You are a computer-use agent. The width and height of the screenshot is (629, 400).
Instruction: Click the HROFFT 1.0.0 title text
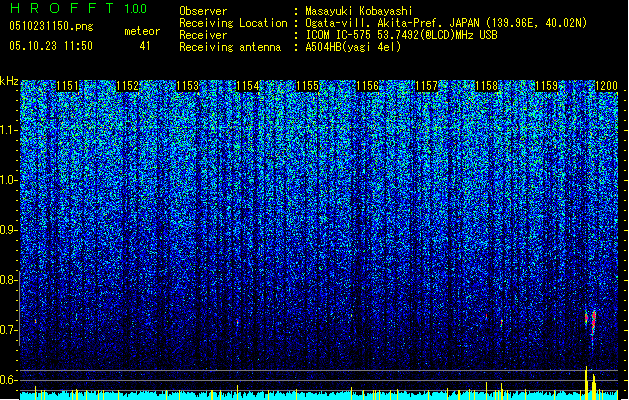pyautogui.click(x=78, y=8)
